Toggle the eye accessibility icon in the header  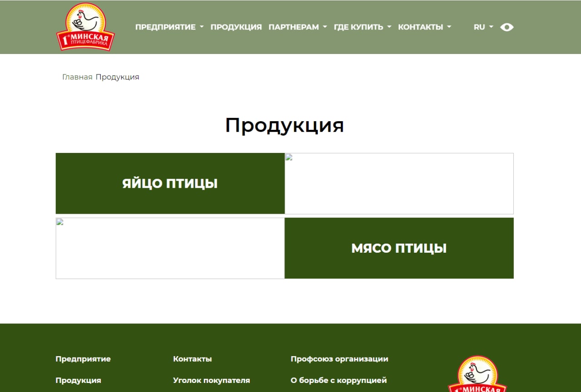click(507, 27)
